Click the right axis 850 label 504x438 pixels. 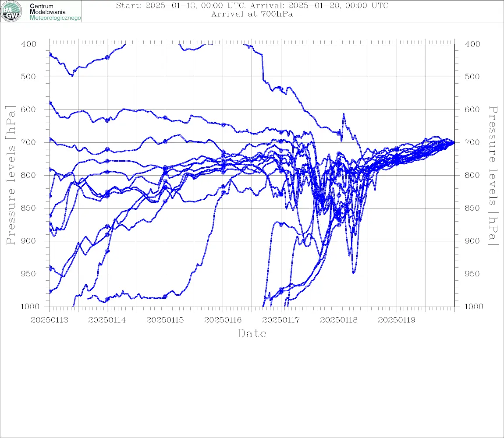coord(472,208)
